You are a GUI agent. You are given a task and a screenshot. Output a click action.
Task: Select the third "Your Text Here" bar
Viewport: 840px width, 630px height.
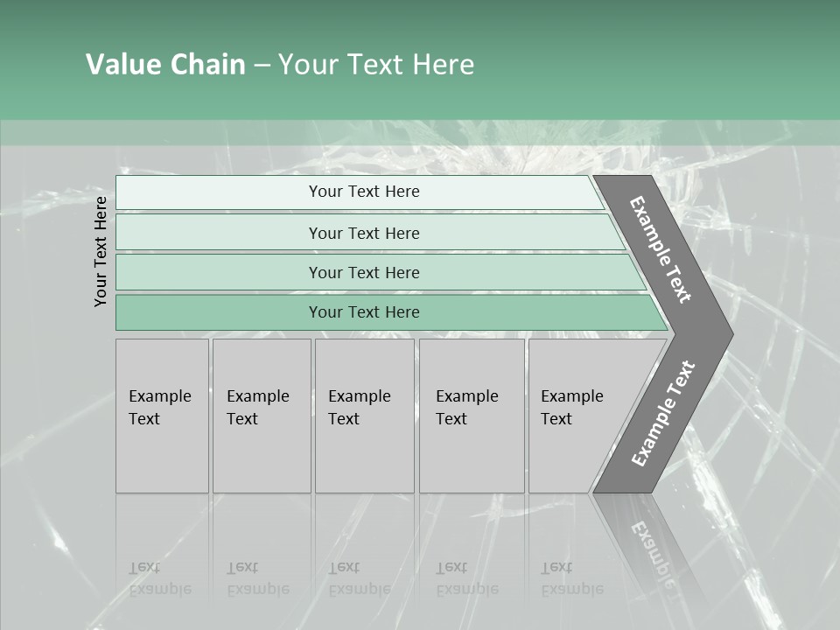click(364, 273)
